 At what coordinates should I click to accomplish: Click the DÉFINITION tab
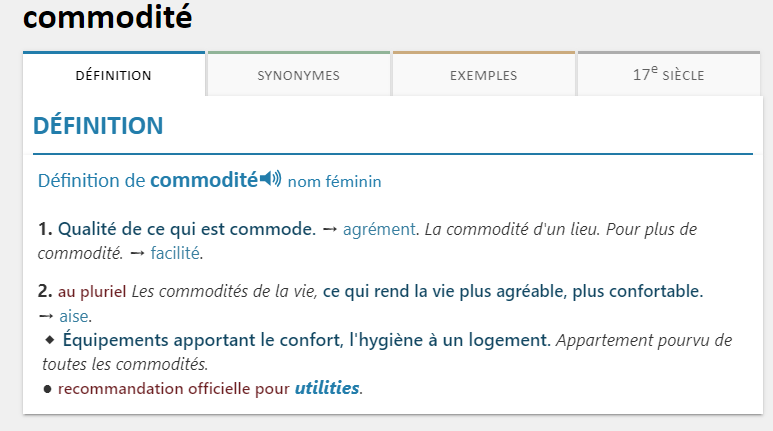click(114, 75)
